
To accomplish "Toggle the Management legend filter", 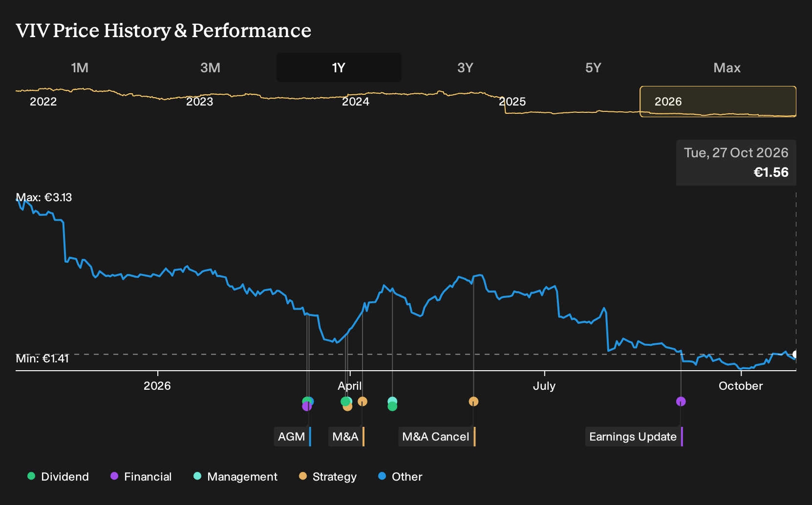I will coord(235,477).
